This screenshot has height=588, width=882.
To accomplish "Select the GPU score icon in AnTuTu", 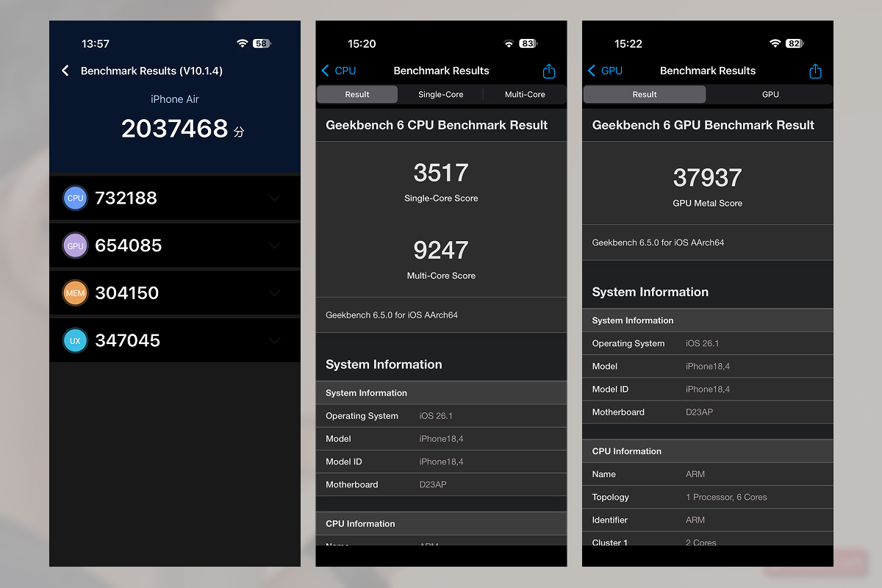I will [75, 245].
